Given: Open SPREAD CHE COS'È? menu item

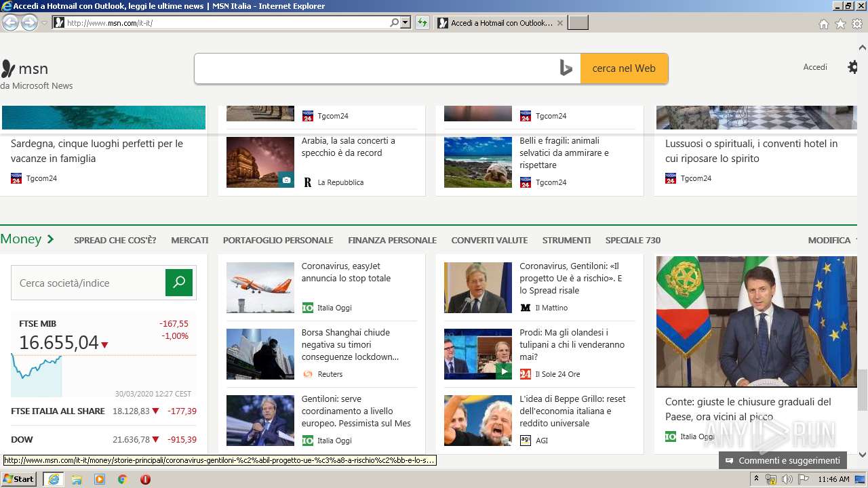Looking at the screenshot, I should coord(115,240).
